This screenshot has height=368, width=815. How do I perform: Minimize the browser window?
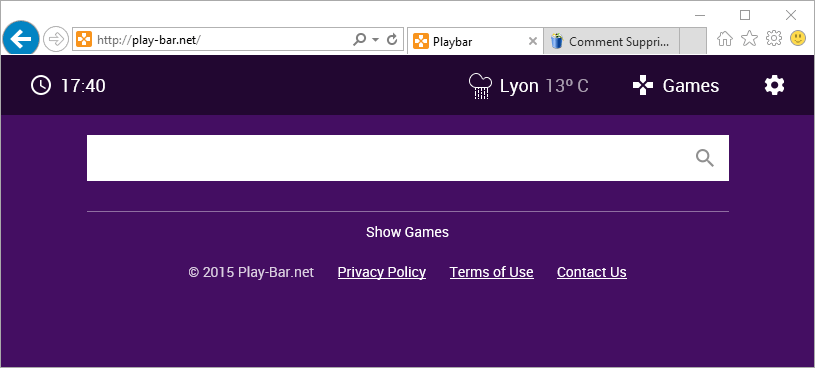click(x=700, y=15)
